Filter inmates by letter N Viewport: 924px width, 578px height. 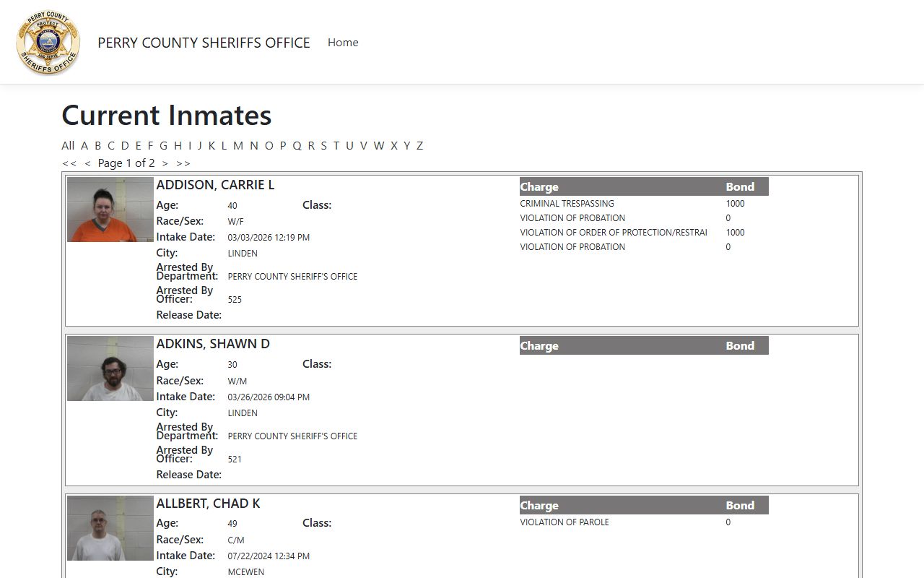pos(254,145)
